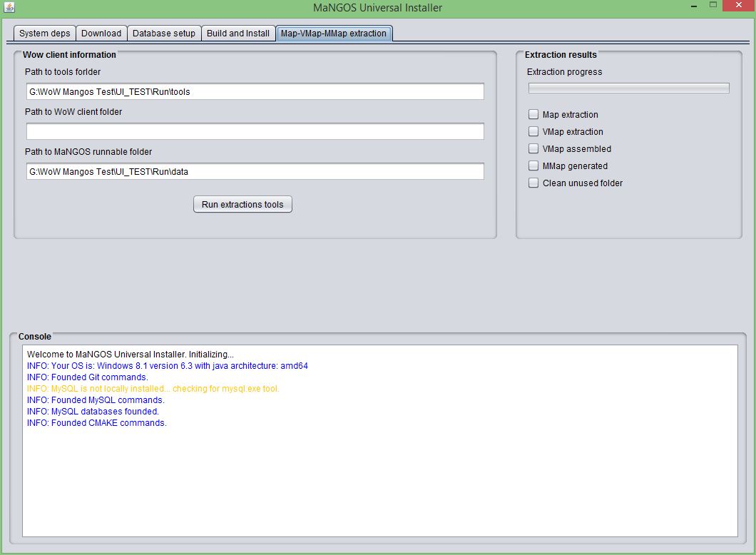
Task: Click the 'Welcome to MaNGOS Universal Installer' console line
Action: point(131,355)
